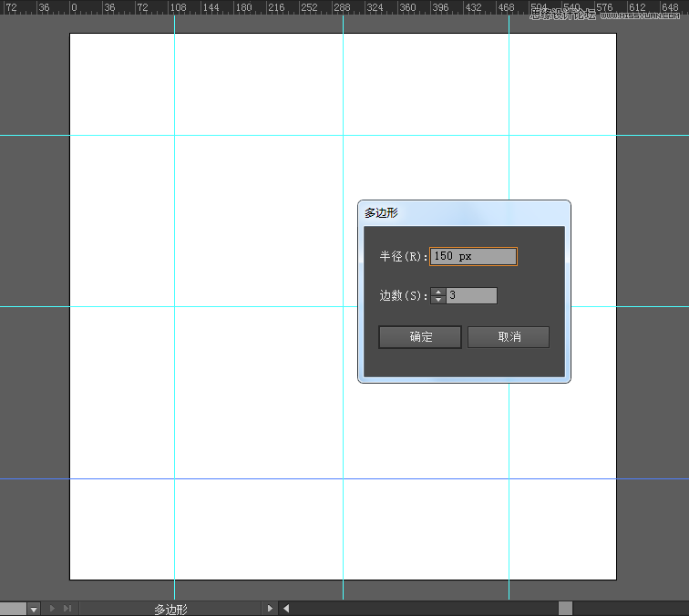Go to the next artboard arrow icon
689x616 pixels.
point(52,609)
